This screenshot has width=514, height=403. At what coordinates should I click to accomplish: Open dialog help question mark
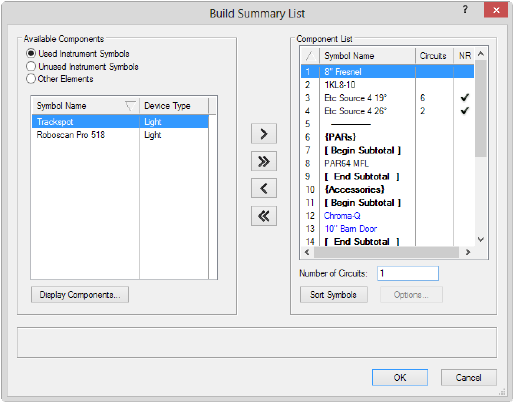point(465,9)
